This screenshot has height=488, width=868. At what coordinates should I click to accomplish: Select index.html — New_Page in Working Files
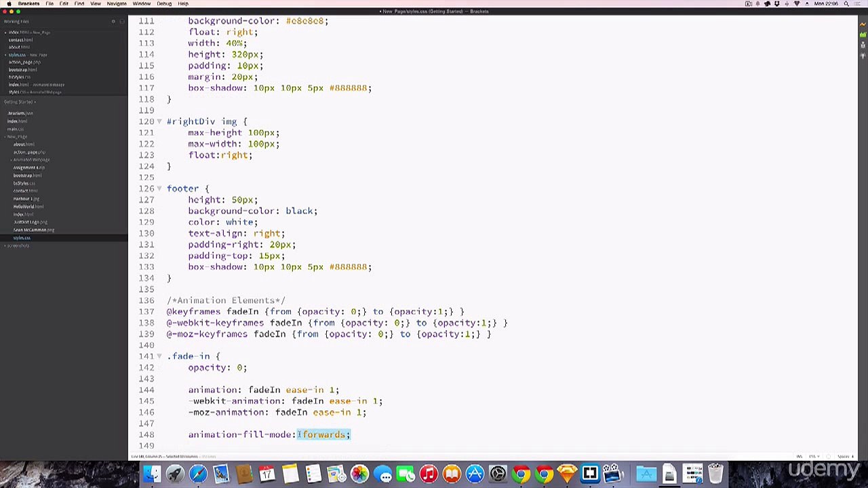coord(29,33)
